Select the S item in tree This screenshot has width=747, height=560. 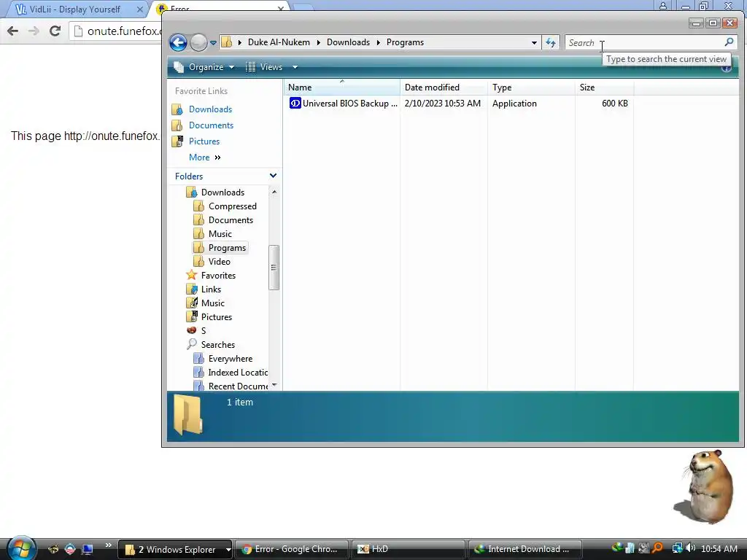(x=203, y=330)
